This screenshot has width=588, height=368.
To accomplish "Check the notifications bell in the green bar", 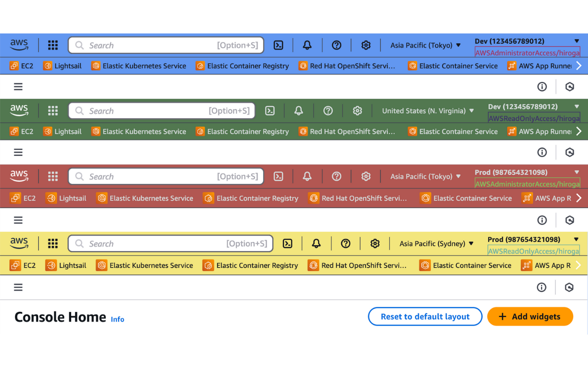I will (298, 110).
